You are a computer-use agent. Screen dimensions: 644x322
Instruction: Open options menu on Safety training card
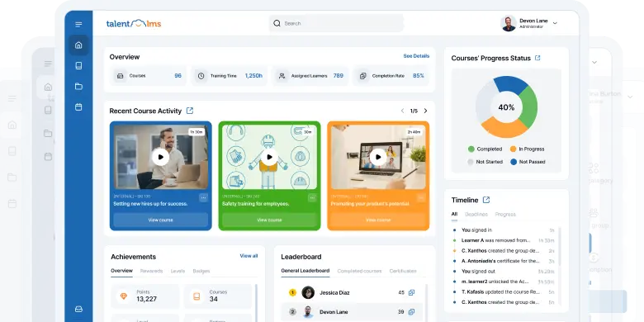(312, 198)
